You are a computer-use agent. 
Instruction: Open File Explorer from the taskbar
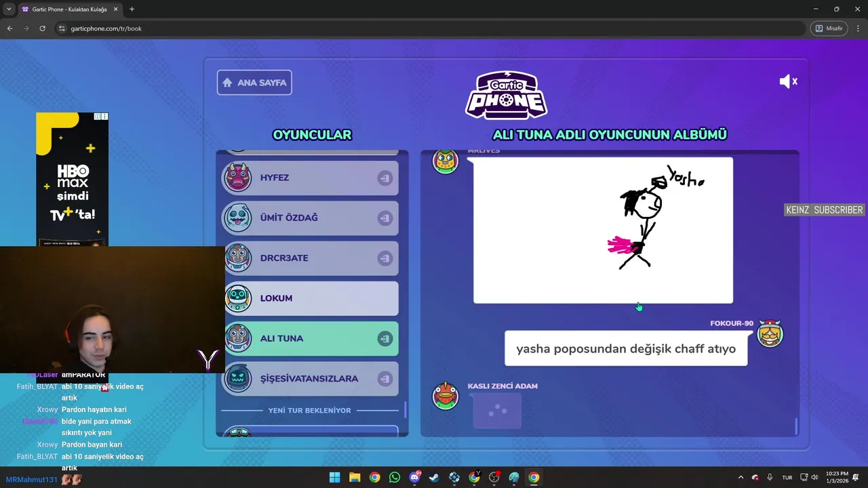tap(355, 478)
